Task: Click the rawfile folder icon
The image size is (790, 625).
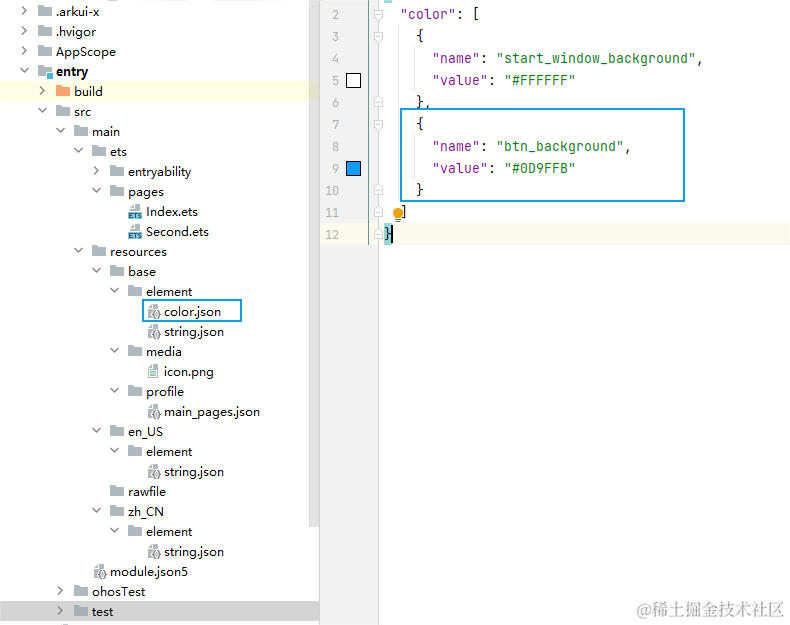Action: [x=117, y=491]
